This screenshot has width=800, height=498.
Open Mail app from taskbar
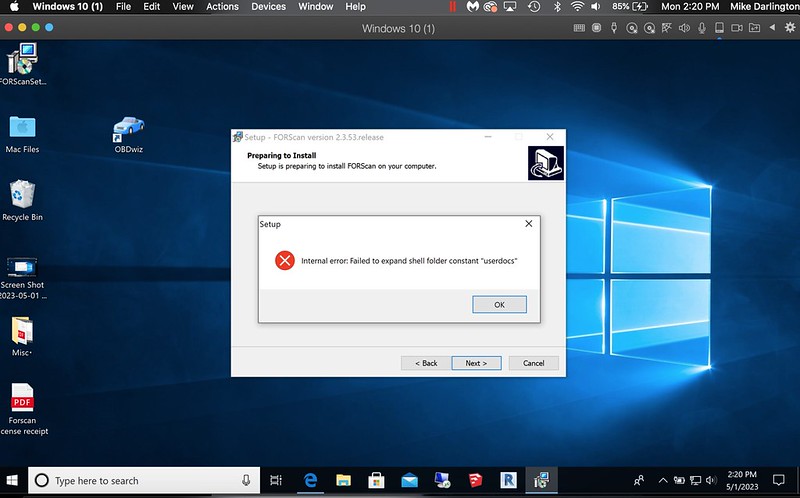click(x=409, y=480)
